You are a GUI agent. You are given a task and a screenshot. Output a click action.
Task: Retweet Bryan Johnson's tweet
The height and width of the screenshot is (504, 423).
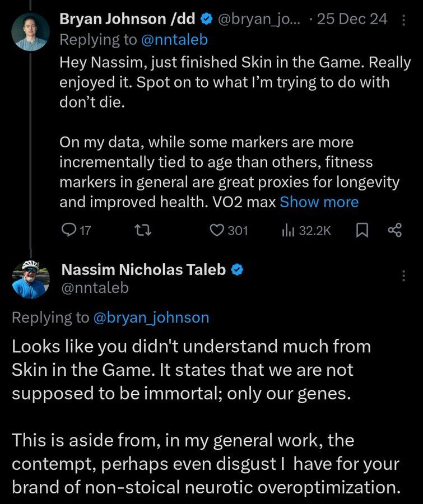142,231
